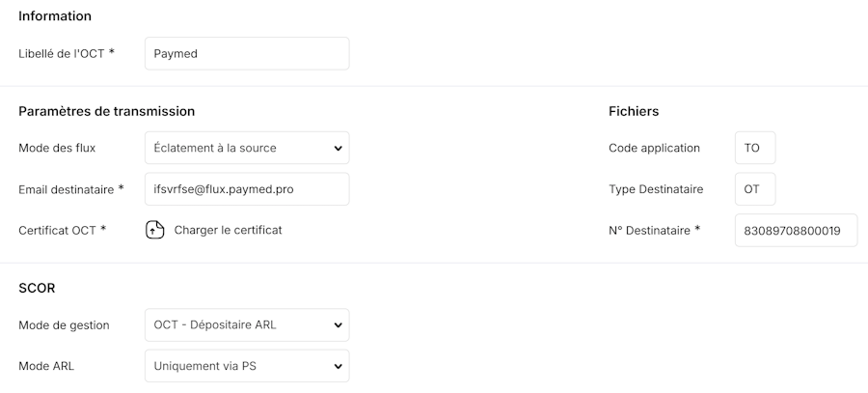Click the SCOR section heading
This screenshot has width=868, height=393.
(37, 289)
